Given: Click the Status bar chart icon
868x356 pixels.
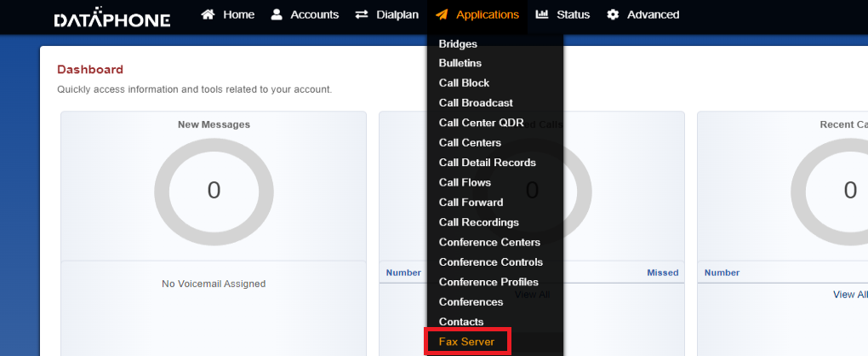Looking at the screenshot, I should pos(542,14).
